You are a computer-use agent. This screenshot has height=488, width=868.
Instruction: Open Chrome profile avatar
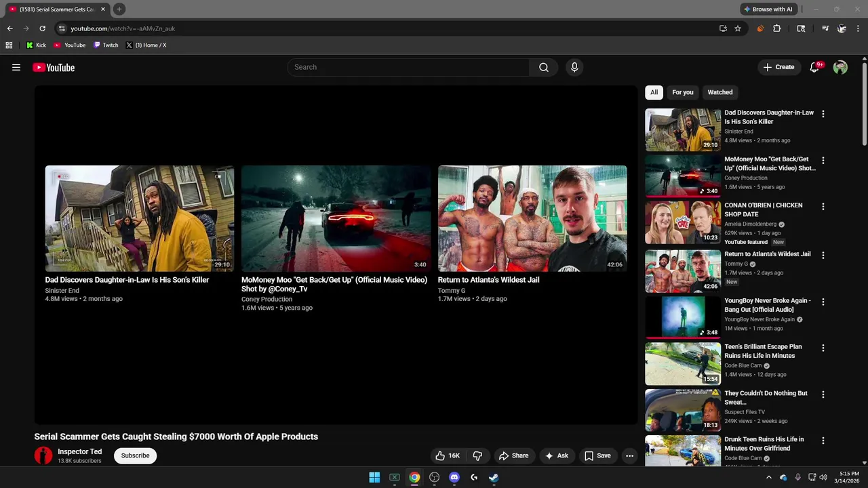coord(842,28)
